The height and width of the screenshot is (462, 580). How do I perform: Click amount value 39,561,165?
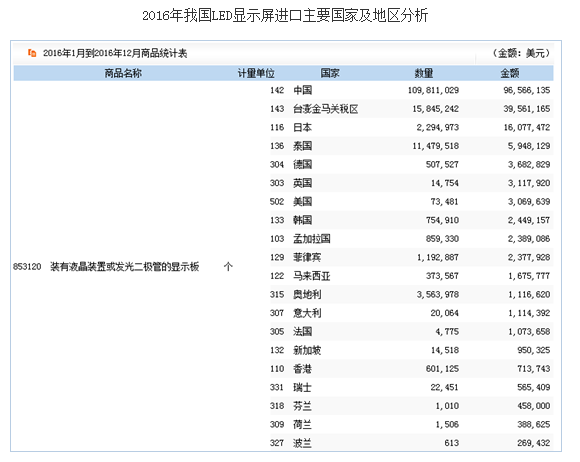[527, 109]
